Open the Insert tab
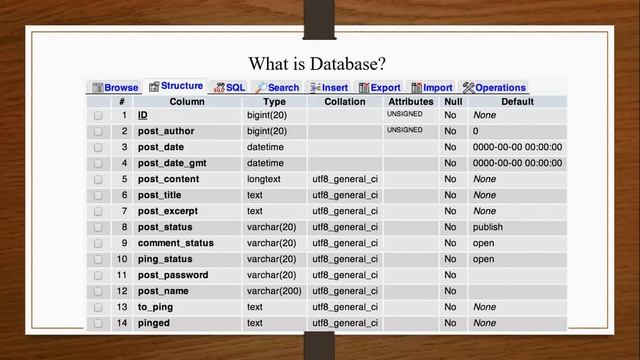Viewport: 640px width, 360px height. click(x=329, y=88)
